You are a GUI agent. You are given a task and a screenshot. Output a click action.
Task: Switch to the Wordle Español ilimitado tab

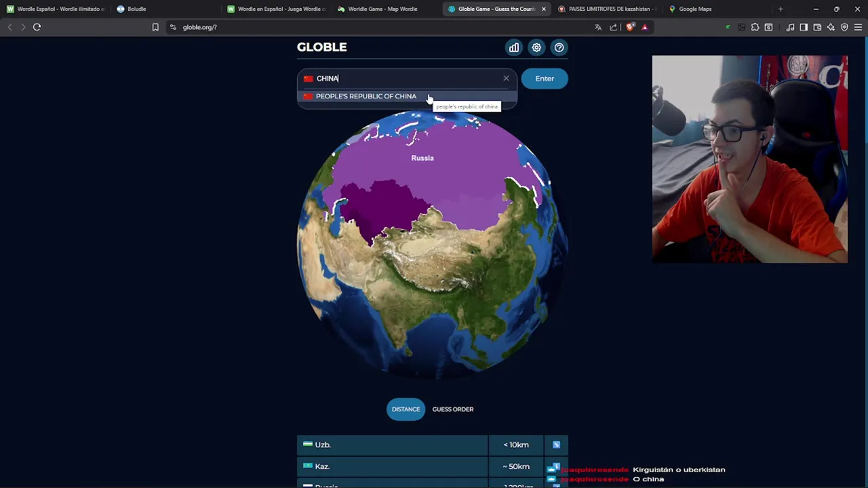coord(56,9)
